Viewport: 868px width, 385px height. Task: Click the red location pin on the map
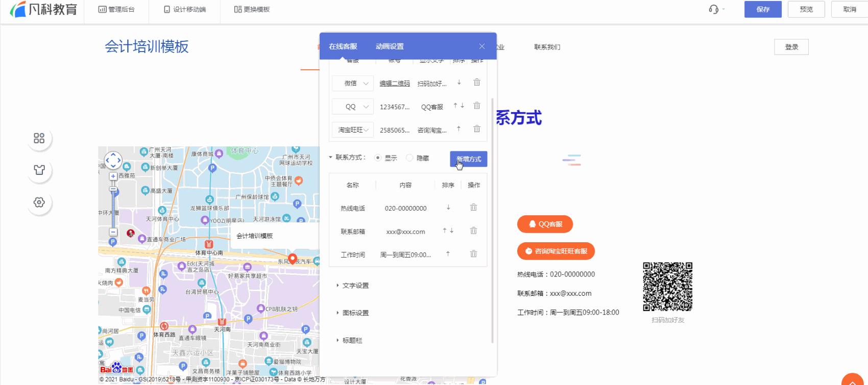(x=293, y=259)
